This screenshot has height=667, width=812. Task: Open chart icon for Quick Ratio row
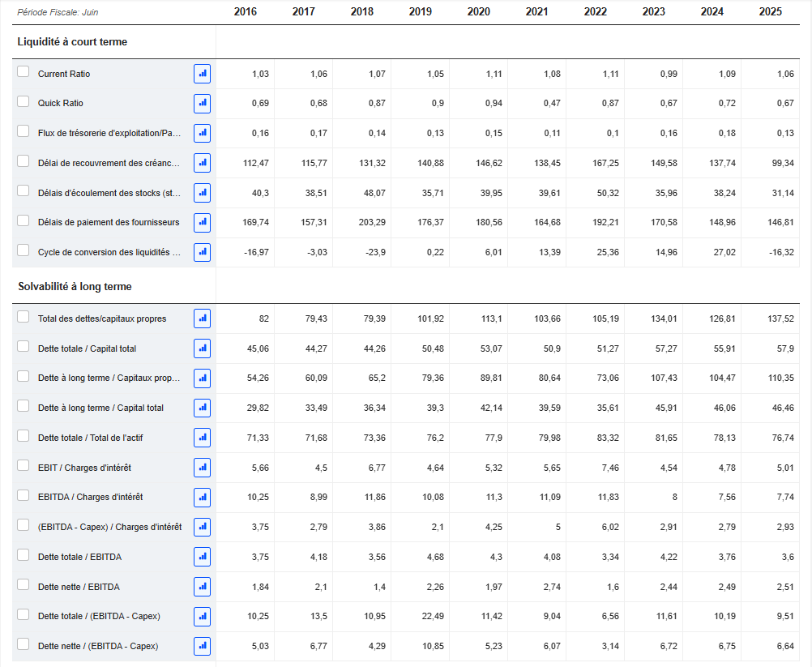202,103
